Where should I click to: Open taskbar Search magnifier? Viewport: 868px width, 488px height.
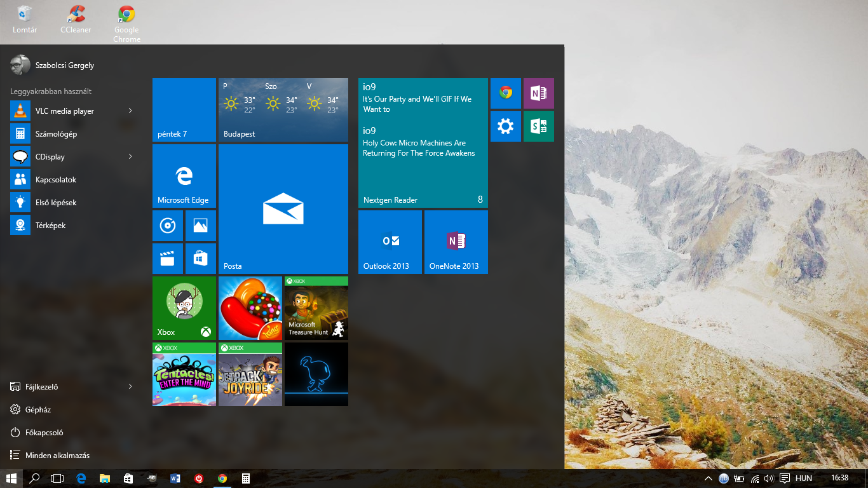(35, 478)
